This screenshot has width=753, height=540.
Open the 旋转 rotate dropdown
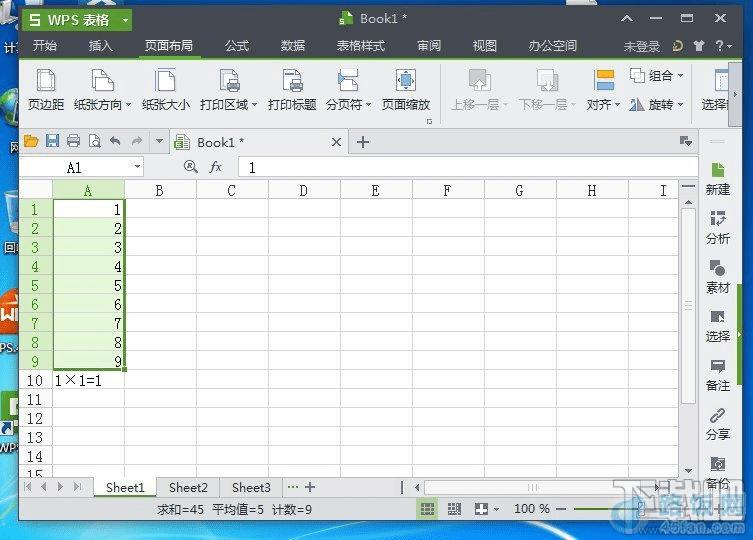(x=680, y=105)
